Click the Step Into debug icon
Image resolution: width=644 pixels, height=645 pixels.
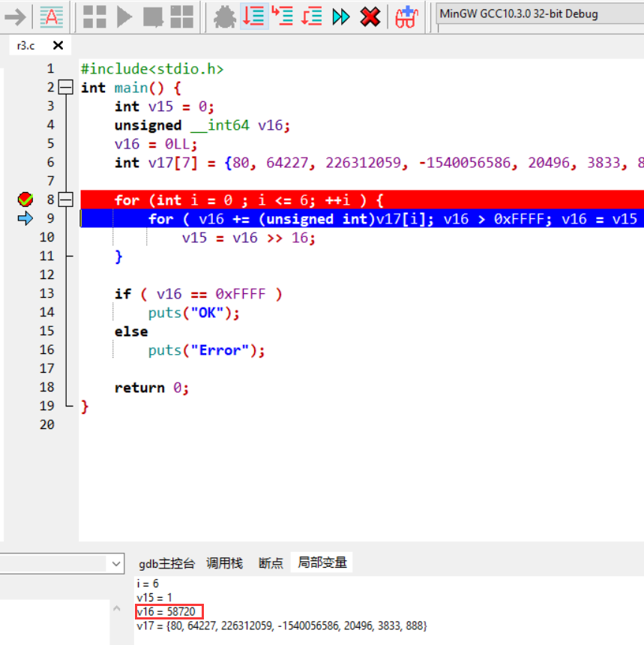(x=283, y=17)
